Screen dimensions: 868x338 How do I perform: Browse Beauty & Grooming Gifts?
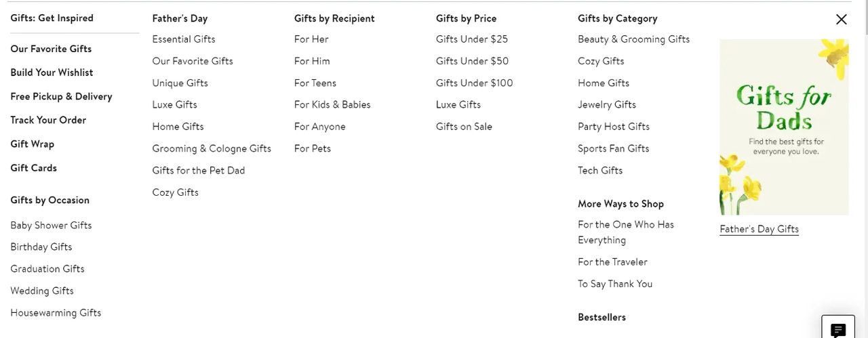pyautogui.click(x=633, y=39)
